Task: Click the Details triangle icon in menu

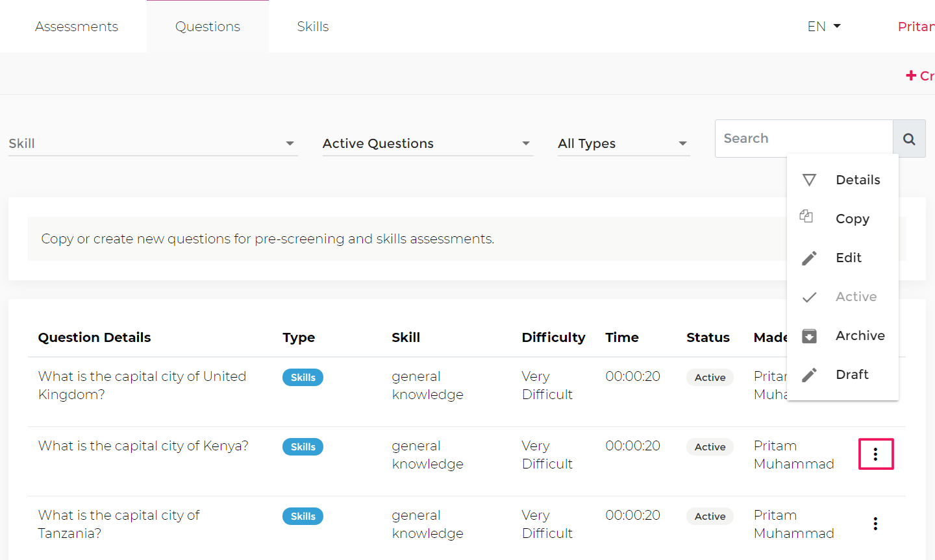Action: point(809,180)
